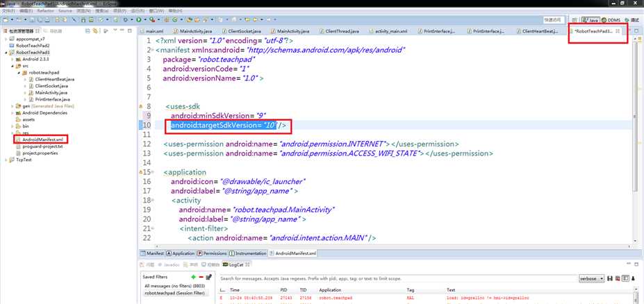Maximize the package explorer panel
The width and height of the screenshot is (644, 304).
click(x=130, y=31)
